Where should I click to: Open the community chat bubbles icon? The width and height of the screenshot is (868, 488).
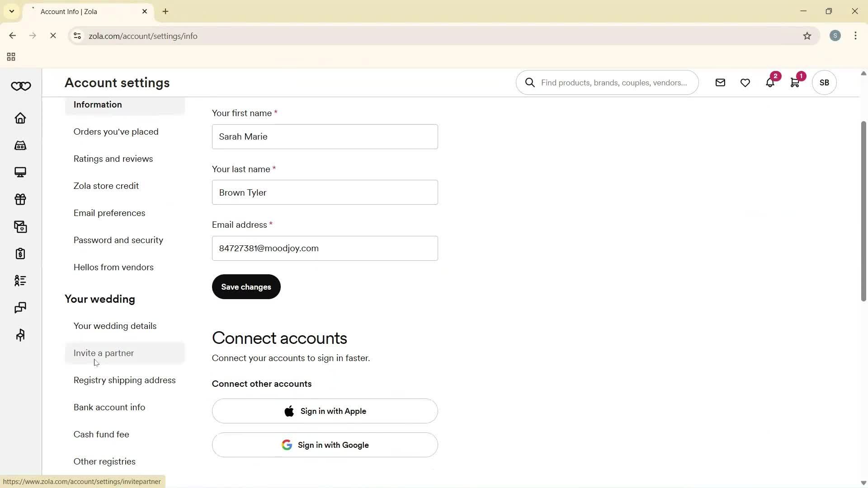click(x=20, y=308)
